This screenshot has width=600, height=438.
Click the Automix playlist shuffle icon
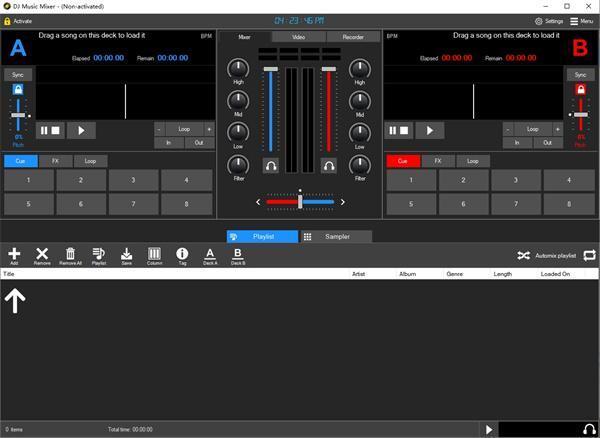[x=523, y=256]
